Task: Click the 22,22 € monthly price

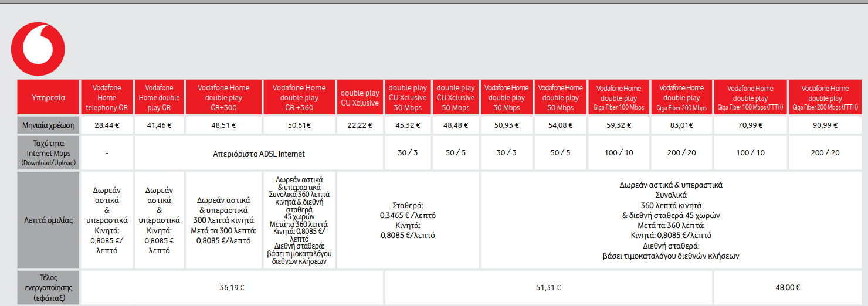Action: coord(360,125)
